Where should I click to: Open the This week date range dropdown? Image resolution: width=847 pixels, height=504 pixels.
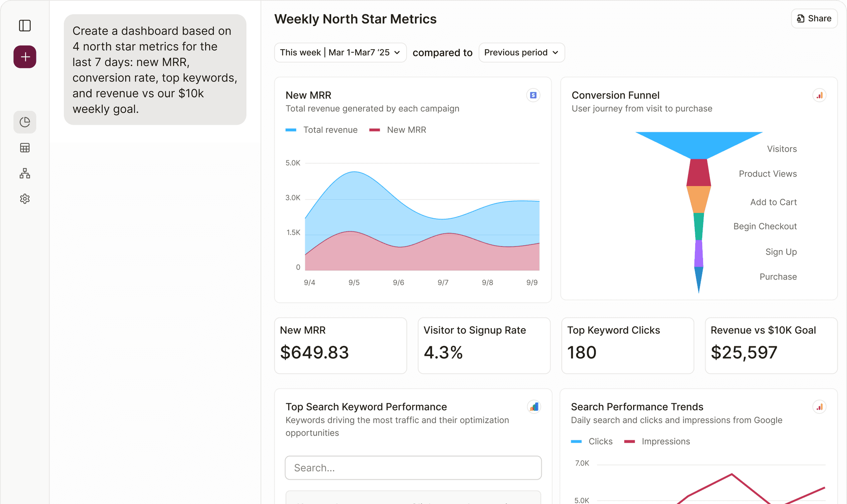340,53
